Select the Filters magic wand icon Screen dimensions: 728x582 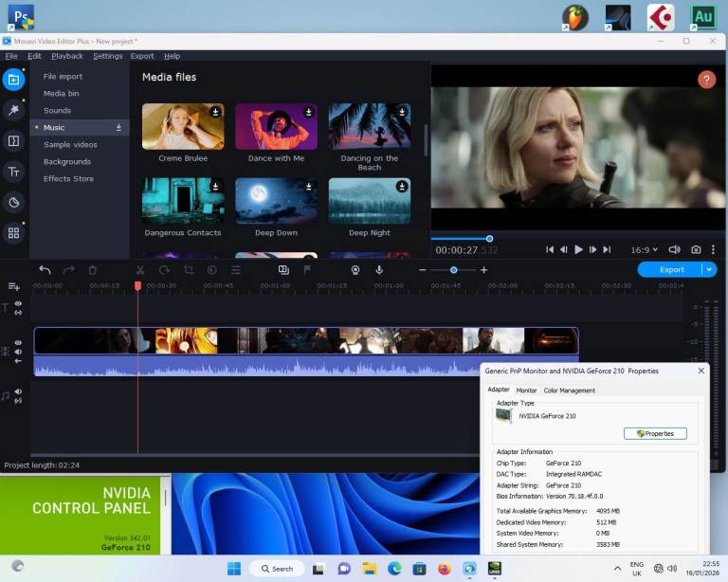(x=13, y=110)
